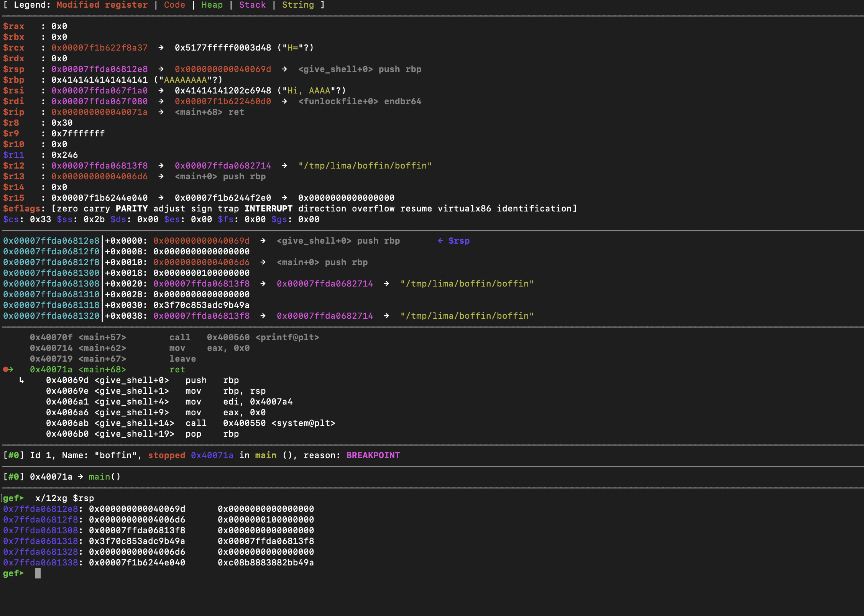
Task: Click the give_shell+1 mov rbp, rsp line
Action: point(156,391)
